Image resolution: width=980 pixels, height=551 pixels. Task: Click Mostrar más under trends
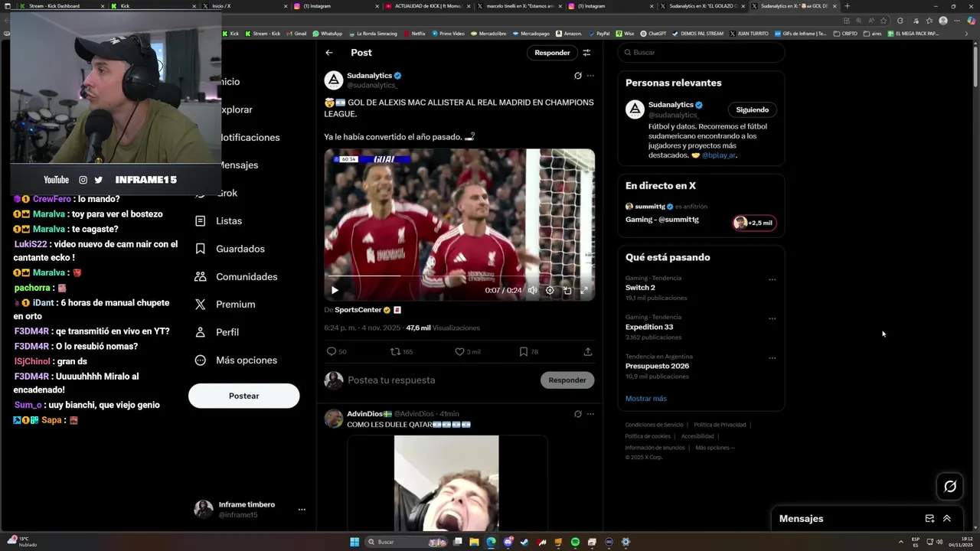click(x=646, y=399)
